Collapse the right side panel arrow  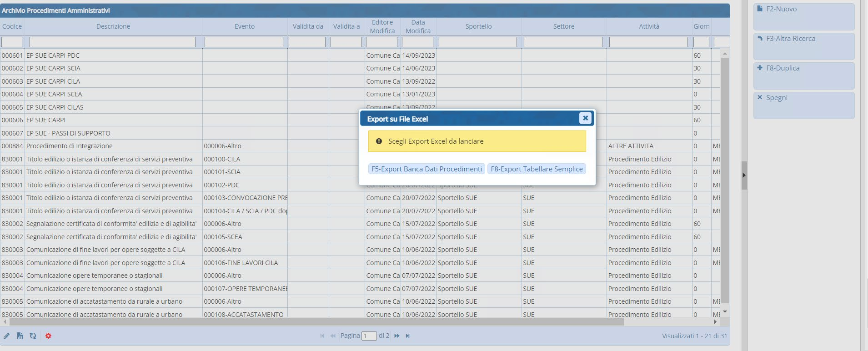click(x=744, y=175)
